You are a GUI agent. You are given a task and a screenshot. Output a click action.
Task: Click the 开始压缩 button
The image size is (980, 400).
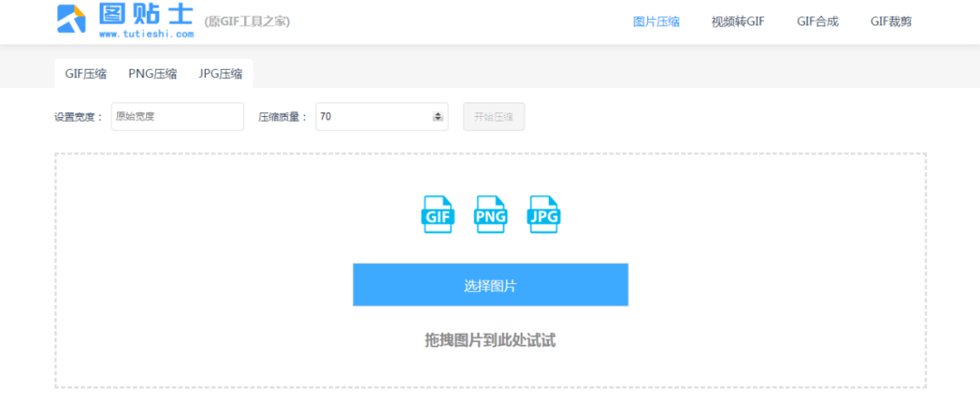[x=494, y=116]
